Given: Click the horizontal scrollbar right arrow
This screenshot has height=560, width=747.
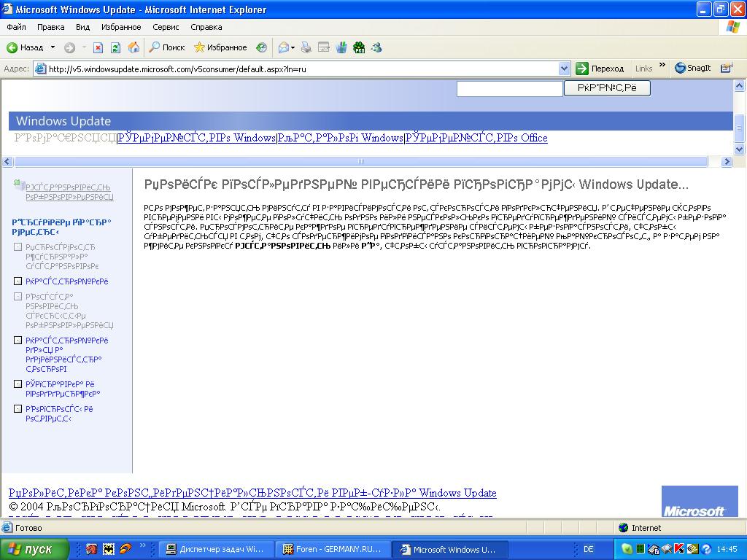Looking at the screenshot, I should (x=727, y=161).
